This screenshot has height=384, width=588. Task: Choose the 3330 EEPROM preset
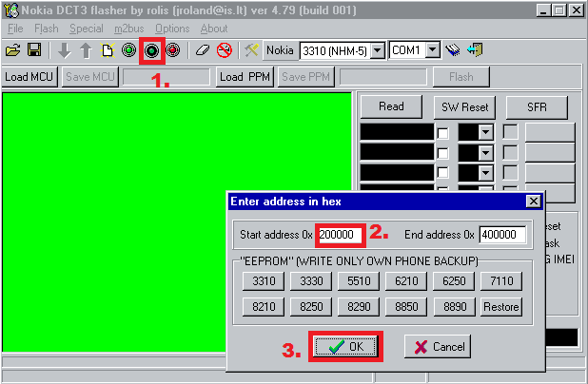click(x=311, y=281)
